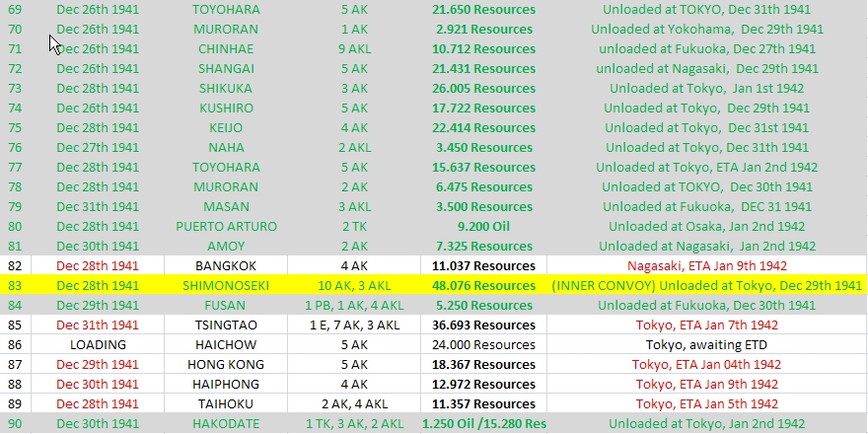Select the BANGKOK port cell
868x434 pixels.
[226, 265]
